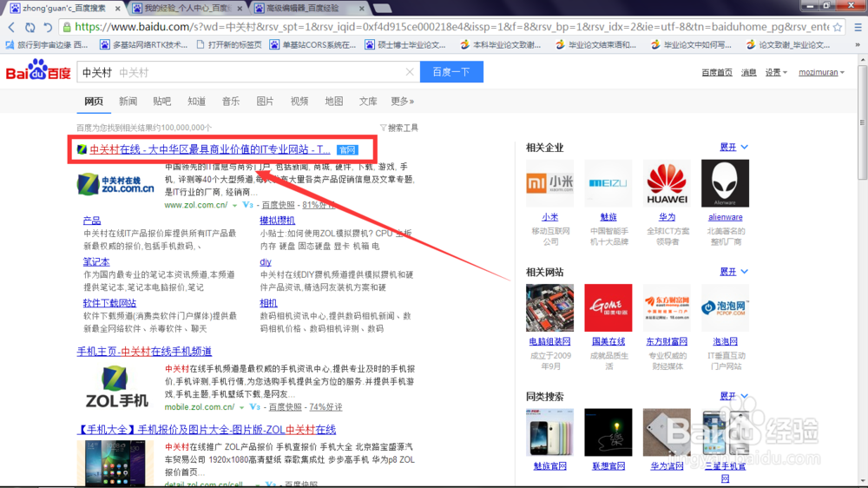Open the Meizu company logo thumbnail
The image size is (868, 488).
click(608, 183)
